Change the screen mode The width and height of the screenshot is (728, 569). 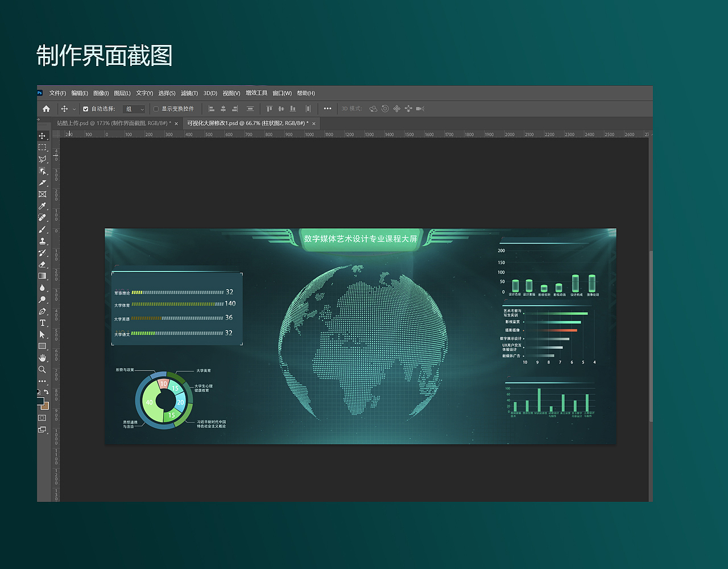coord(42,430)
